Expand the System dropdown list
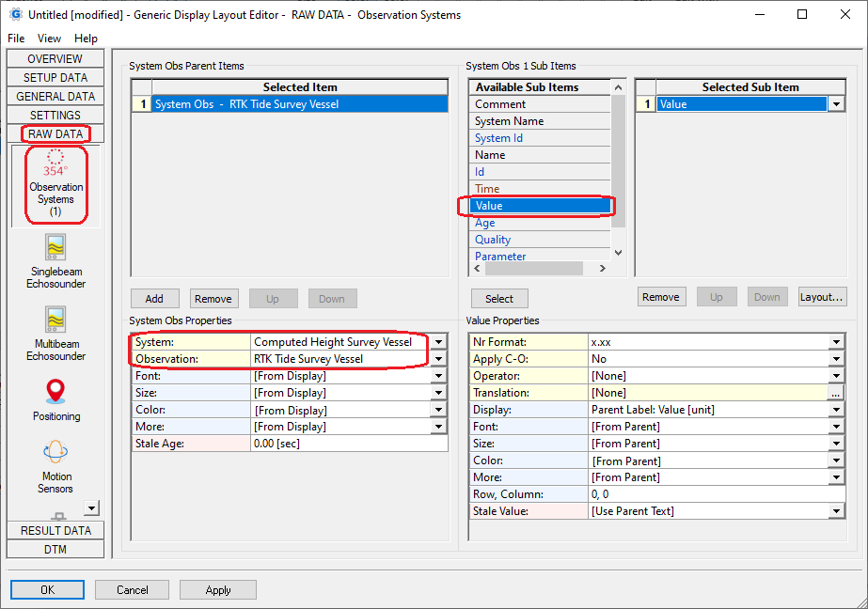Image resolution: width=868 pixels, height=609 pixels. point(438,343)
